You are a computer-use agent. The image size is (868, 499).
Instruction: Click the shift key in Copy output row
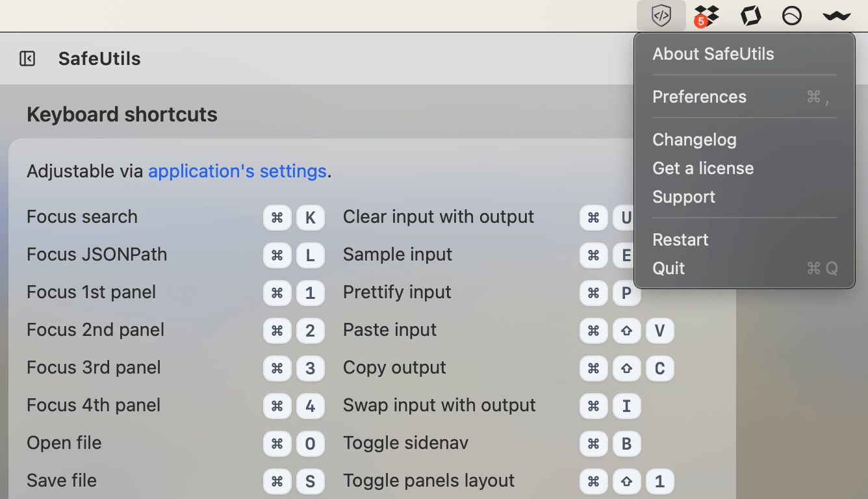point(626,368)
